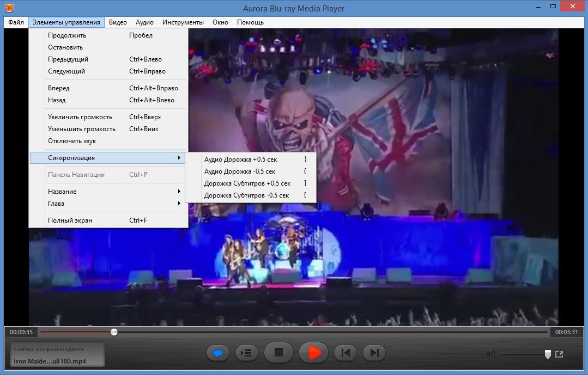Open the Аудио menu
588x375 pixels.
tap(144, 22)
